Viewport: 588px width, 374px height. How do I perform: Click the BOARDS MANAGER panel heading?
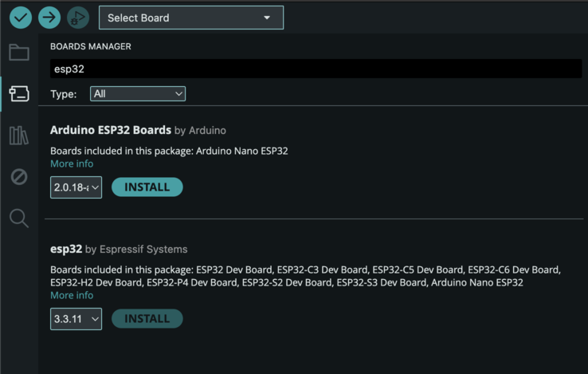click(x=91, y=46)
